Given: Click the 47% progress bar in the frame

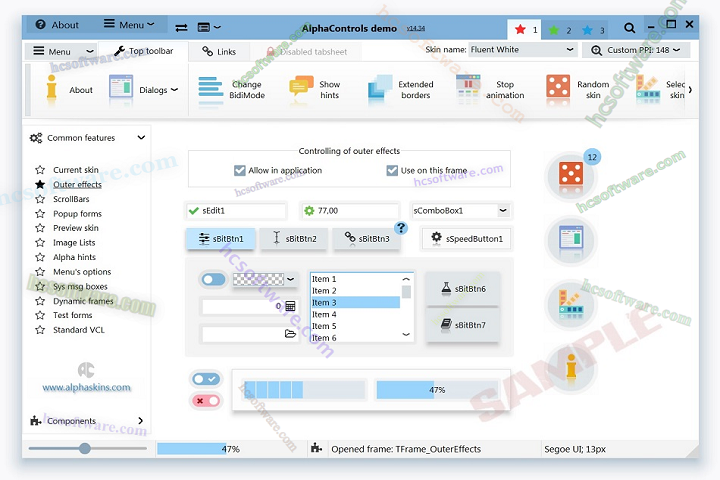Looking at the screenshot, I should pyautogui.click(x=437, y=390).
